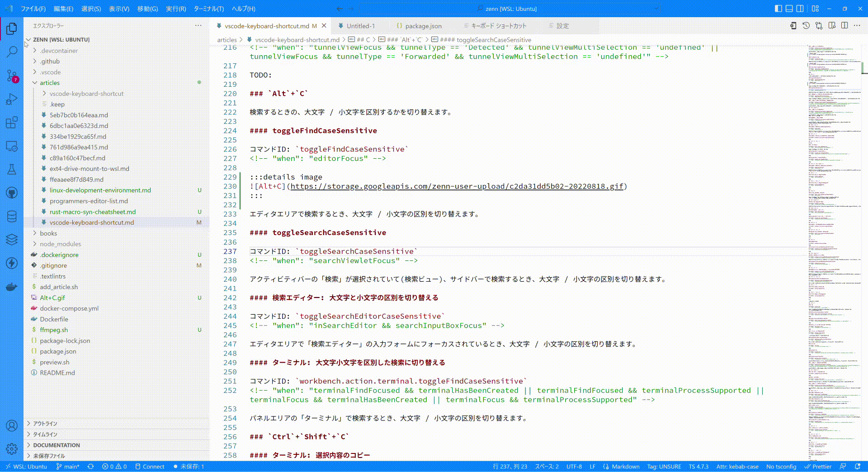868x472 pixels.
Task: Click the editor minimap
Action: 834,252
